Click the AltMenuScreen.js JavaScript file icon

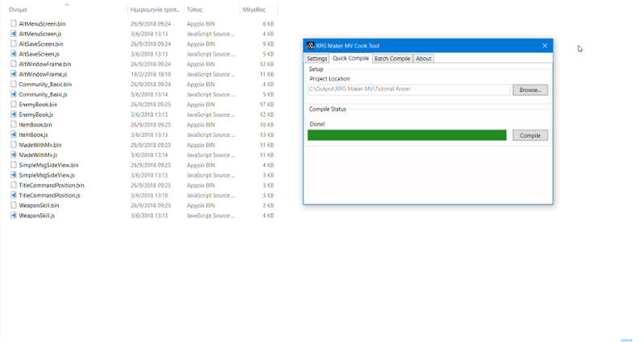click(x=14, y=34)
